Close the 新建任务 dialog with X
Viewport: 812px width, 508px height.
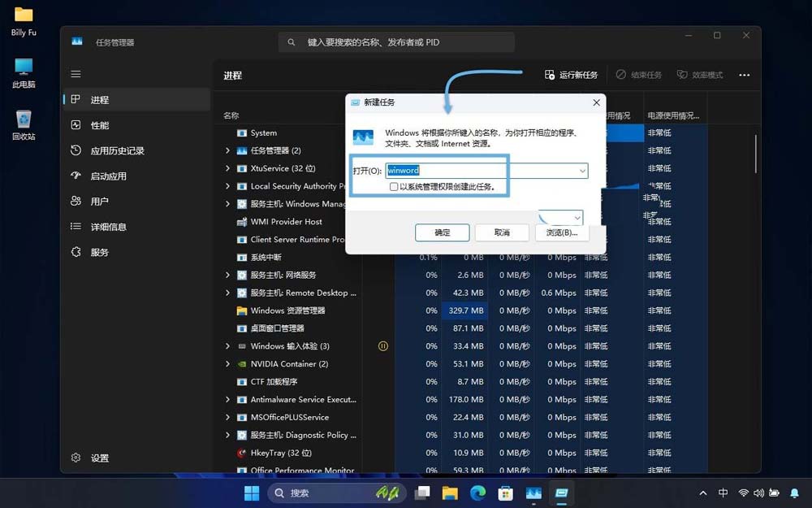tap(596, 102)
